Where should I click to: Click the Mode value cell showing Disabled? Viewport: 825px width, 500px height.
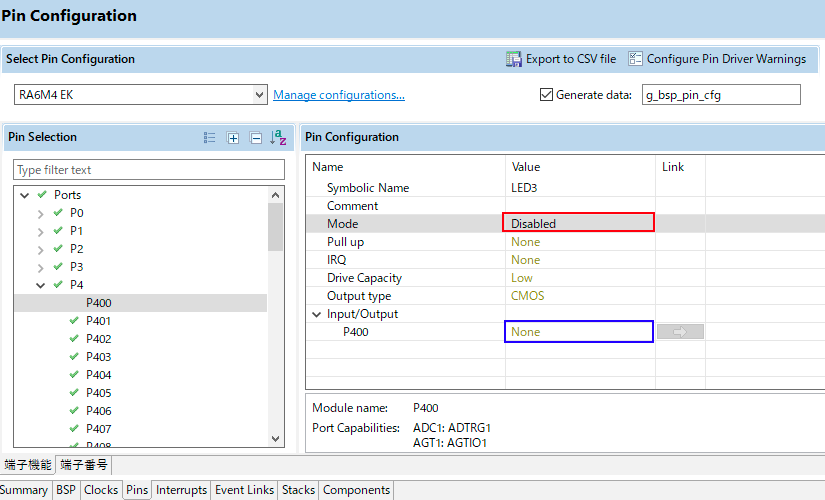(x=579, y=224)
